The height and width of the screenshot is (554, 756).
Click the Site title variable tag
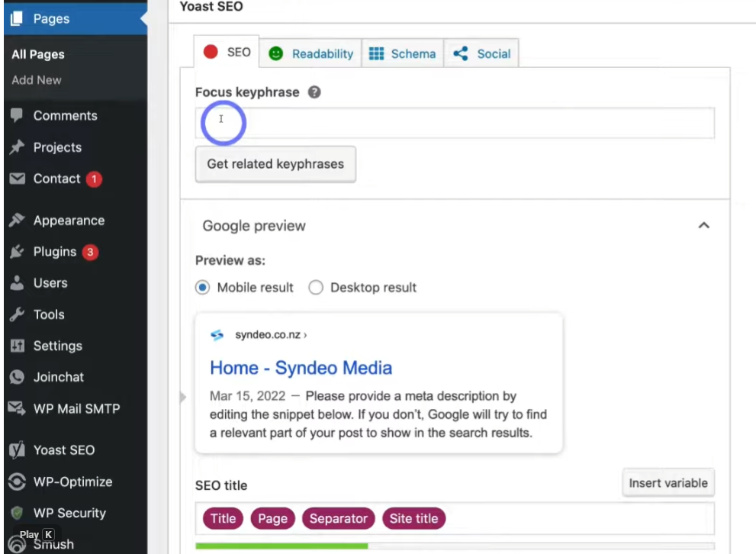413,518
